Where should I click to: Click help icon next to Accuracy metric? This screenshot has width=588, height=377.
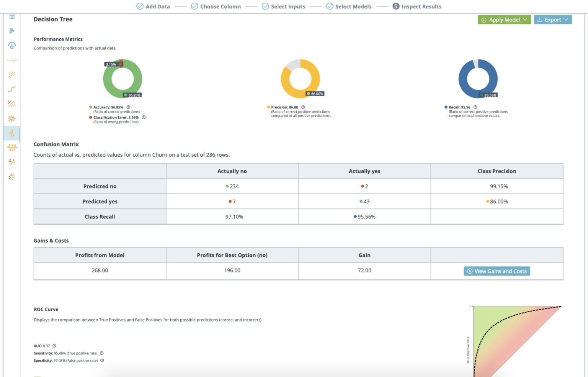(128, 107)
